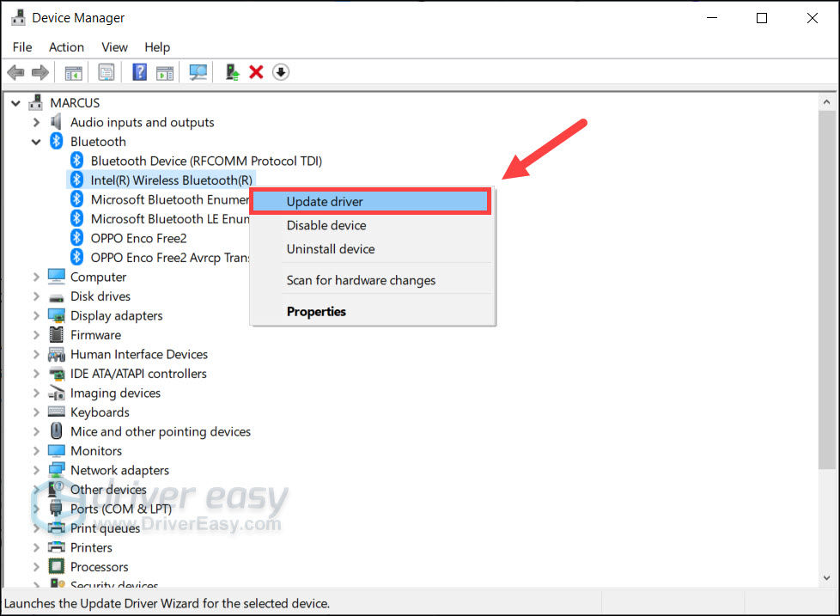This screenshot has height=616, width=840.
Task: Open Properties from the context menu
Action: coord(316,312)
